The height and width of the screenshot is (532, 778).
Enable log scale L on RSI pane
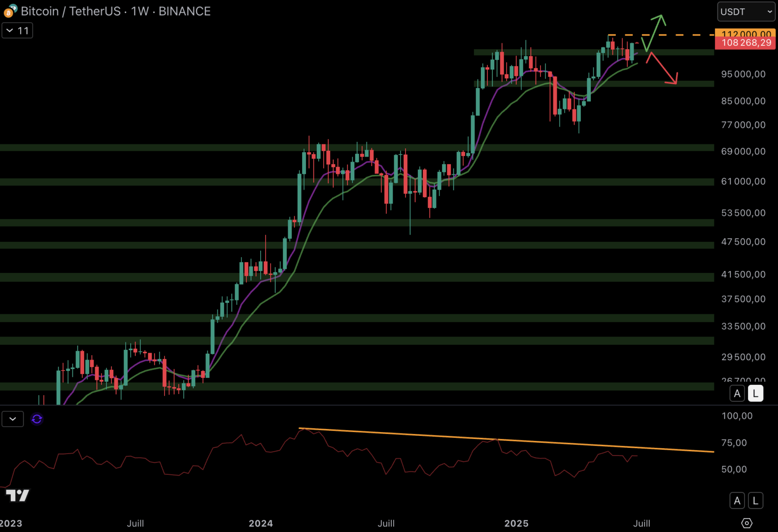pyautogui.click(x=755, y=501)
